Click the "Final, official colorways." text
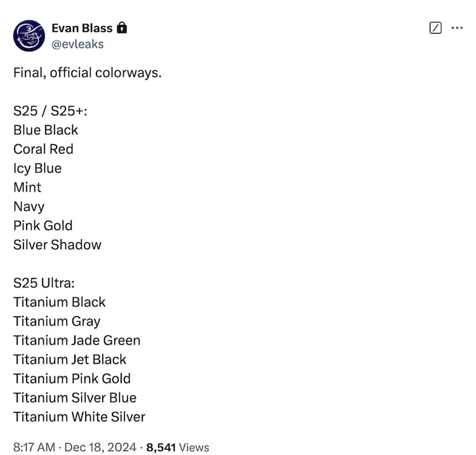The image size is (476, 455). click(88, 73)
